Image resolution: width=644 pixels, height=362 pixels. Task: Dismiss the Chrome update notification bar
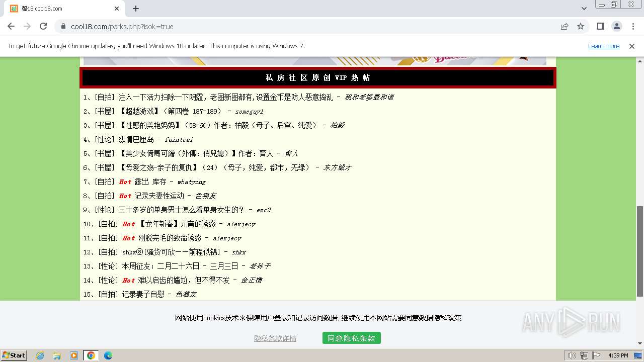632,46
